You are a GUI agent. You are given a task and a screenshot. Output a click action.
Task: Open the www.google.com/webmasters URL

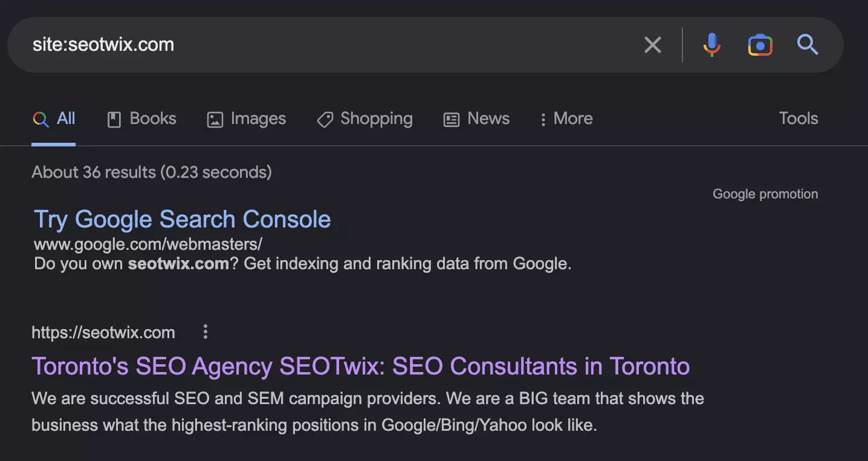pyautogui.click(x=147, y=244)
